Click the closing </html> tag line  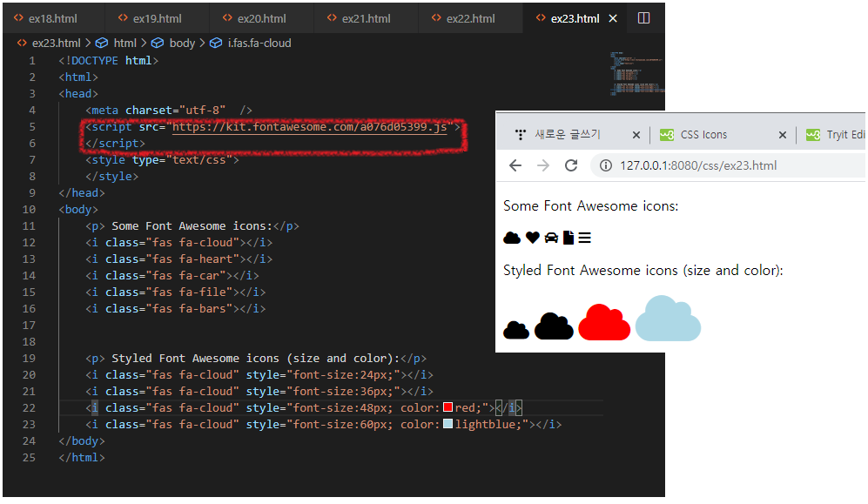coord(82,458)
